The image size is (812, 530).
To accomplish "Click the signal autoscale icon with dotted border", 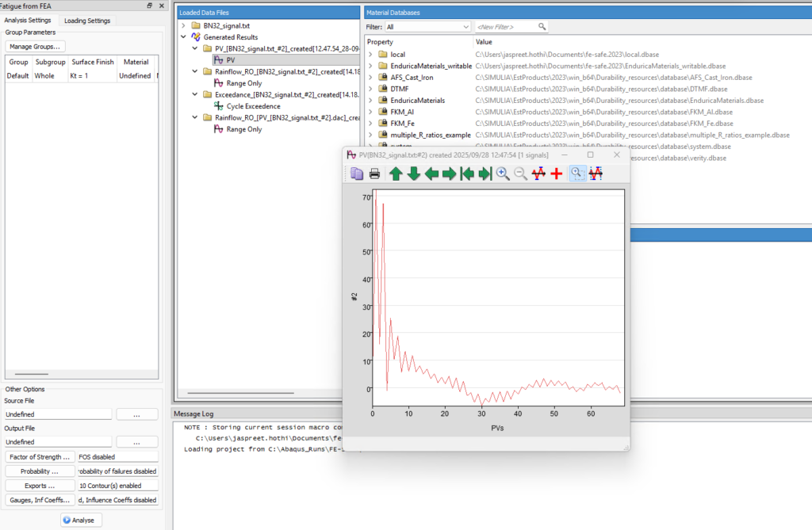I will pos(596,174).
